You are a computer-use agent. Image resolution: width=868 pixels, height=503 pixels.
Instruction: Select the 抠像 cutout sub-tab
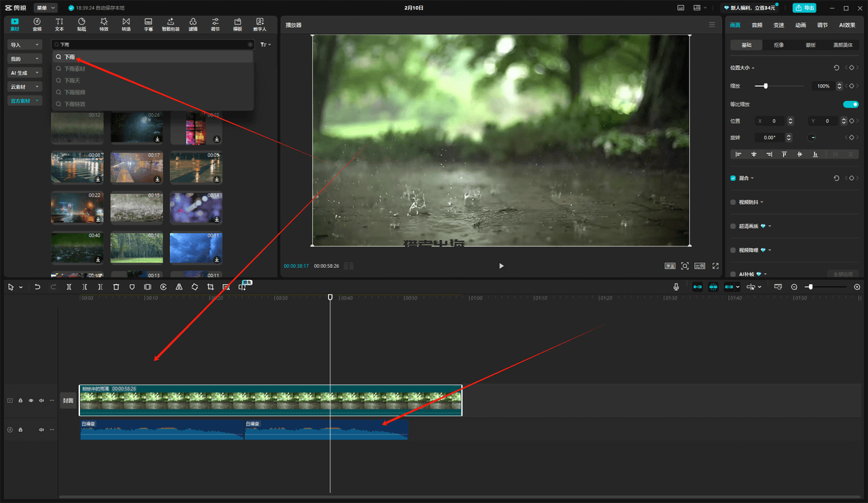778,45
